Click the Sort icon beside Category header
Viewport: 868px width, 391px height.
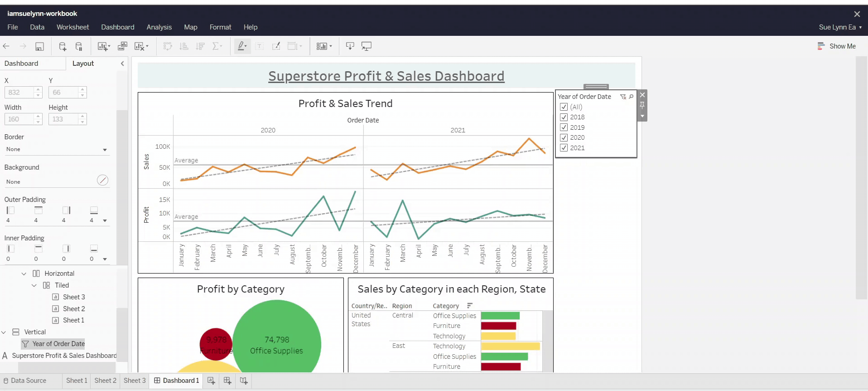pos(470,306)
